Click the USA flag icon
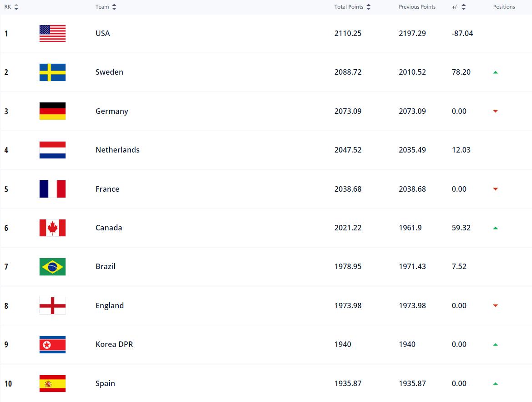Image resolution: width=532 pixels, height=402 pixels. 52,33
